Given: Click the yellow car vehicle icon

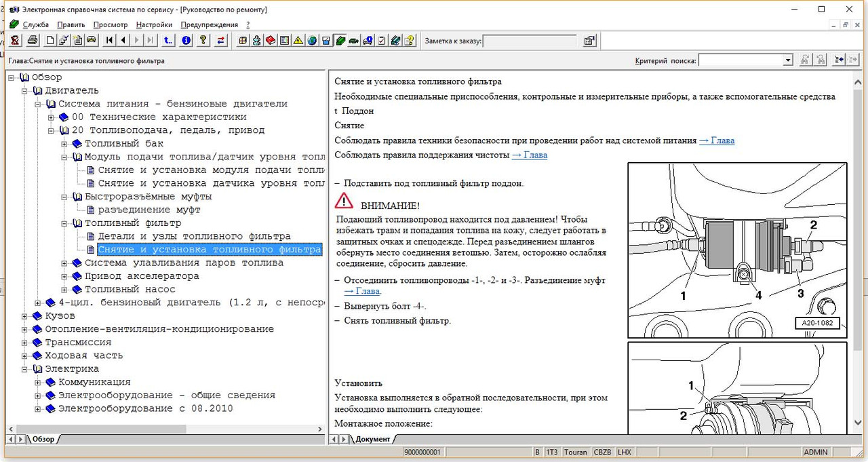Looking at the screenshot, I should pyautogui.click(x=92, y=41).
